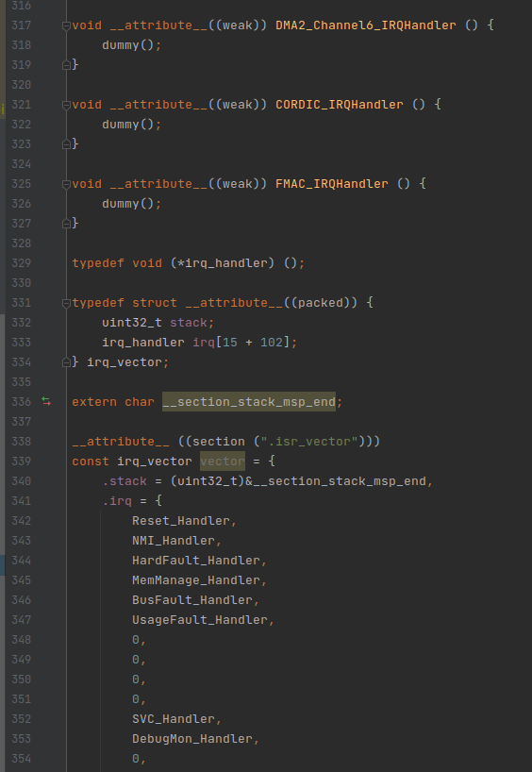Click fold end marker on line 323
Image resolution: width=532 pixels, height=772 pixels.
(66, 144)
